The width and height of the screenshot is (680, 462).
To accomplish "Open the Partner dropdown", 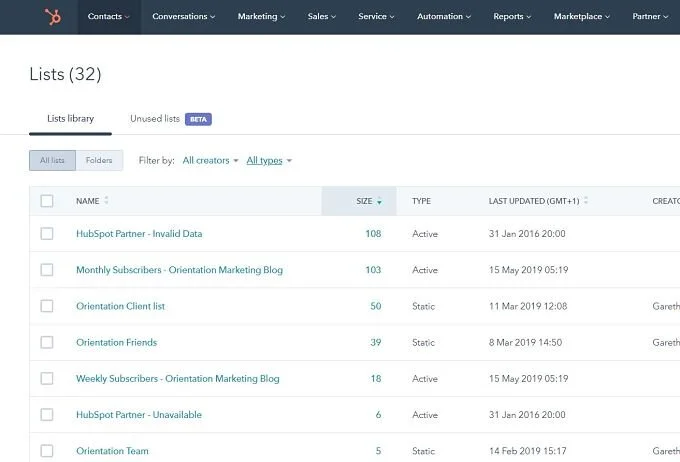I will 650,16.
